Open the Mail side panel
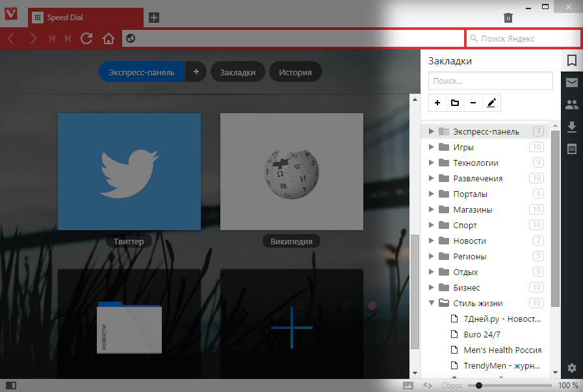The image size is (583, 392). (572, 82)
